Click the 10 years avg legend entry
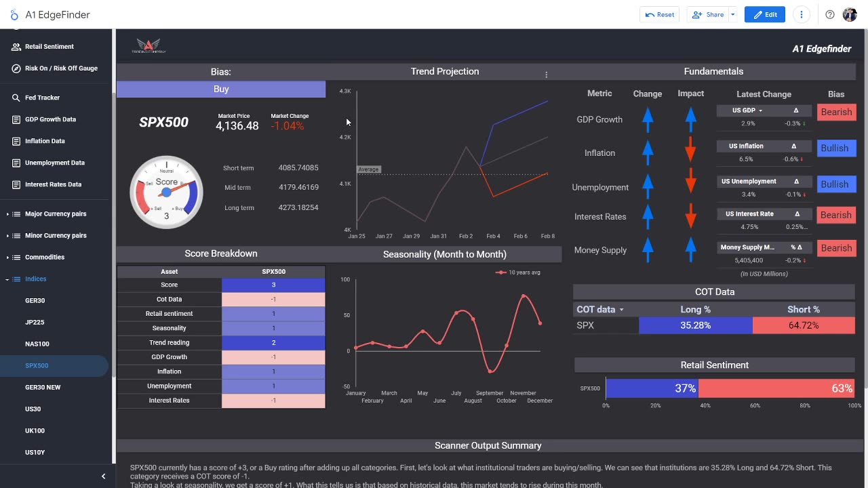 (x=518, y=272)
